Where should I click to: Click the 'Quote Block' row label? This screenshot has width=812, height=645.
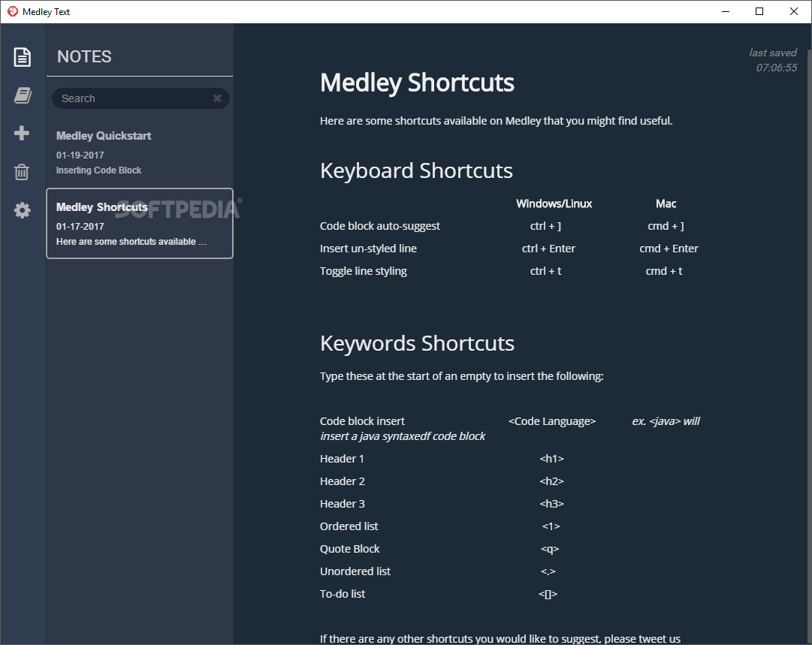pos(349,549)
